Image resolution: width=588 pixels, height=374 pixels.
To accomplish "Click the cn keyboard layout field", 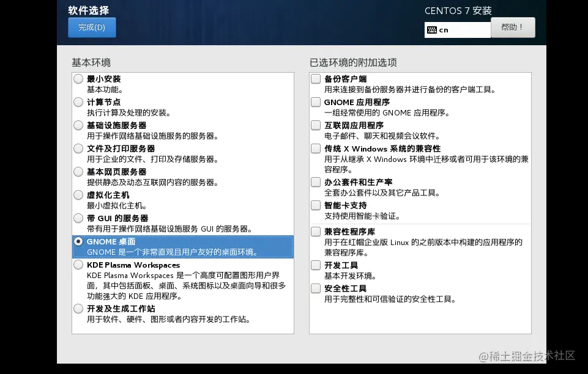I will [x=458, y=30].
